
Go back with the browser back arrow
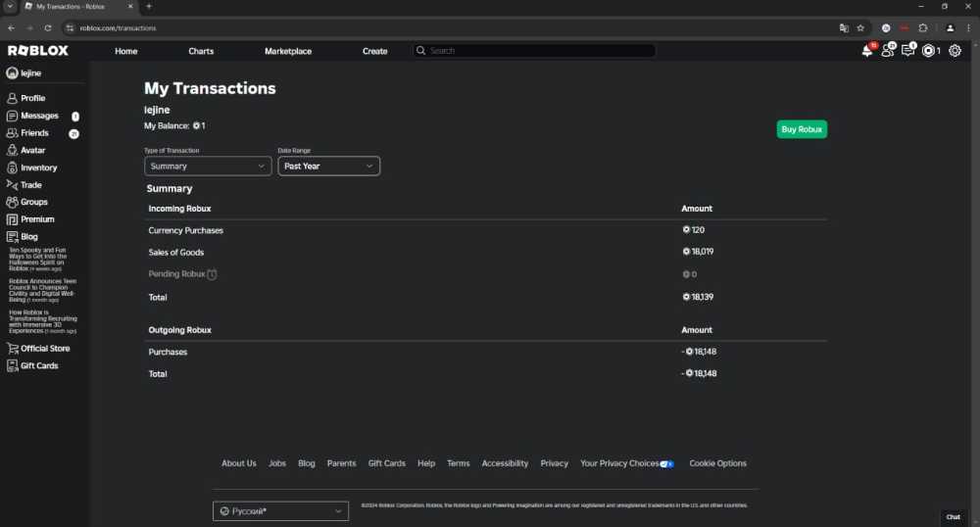tap(11, 28)
